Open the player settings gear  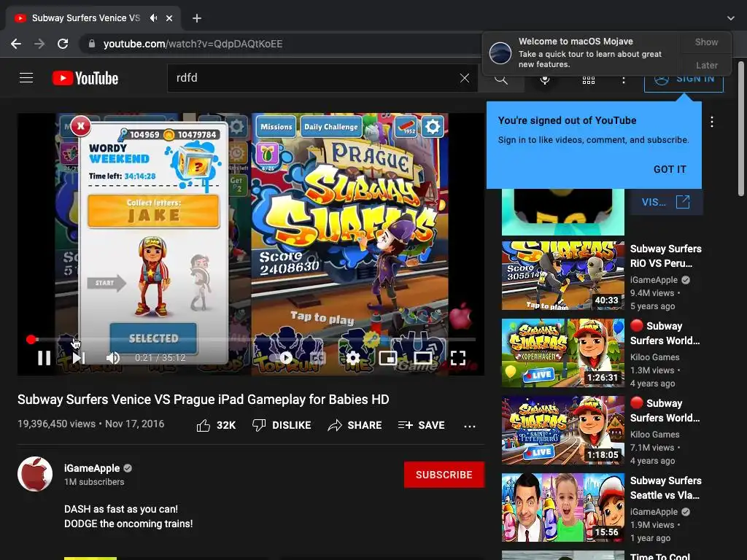click(x=353, y=357)
